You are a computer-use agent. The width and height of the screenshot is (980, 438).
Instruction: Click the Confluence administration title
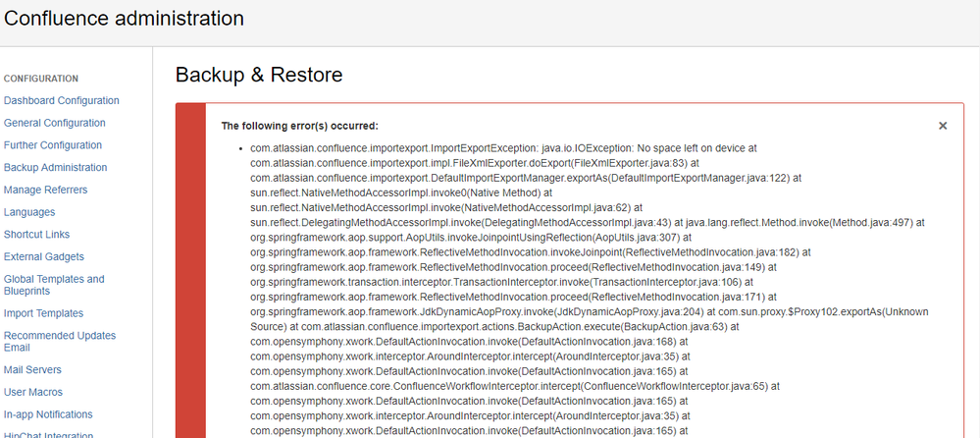[x=124, y=18]
